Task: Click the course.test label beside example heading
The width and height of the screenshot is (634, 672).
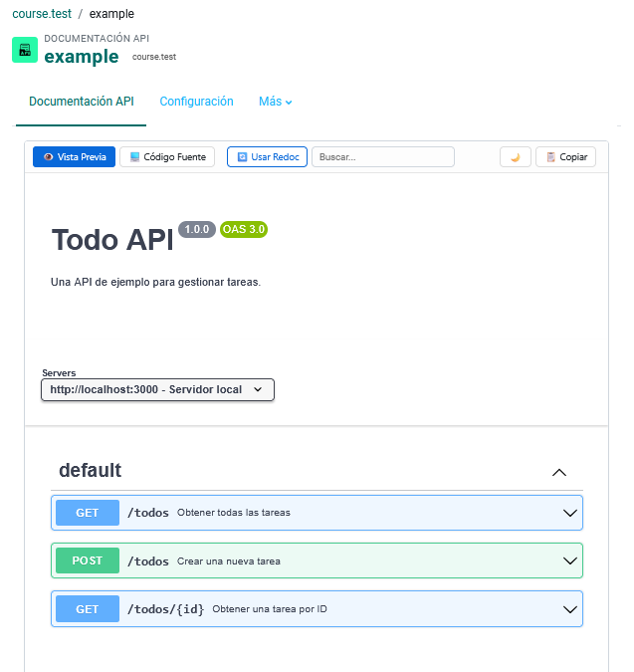Action: click(154, 57)
